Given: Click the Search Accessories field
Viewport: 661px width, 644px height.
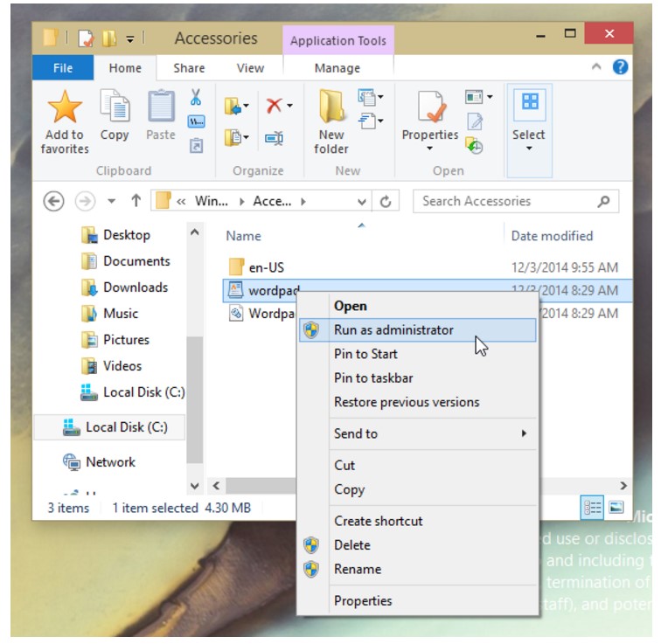Looking at the screenshot, I should [516, 201].
